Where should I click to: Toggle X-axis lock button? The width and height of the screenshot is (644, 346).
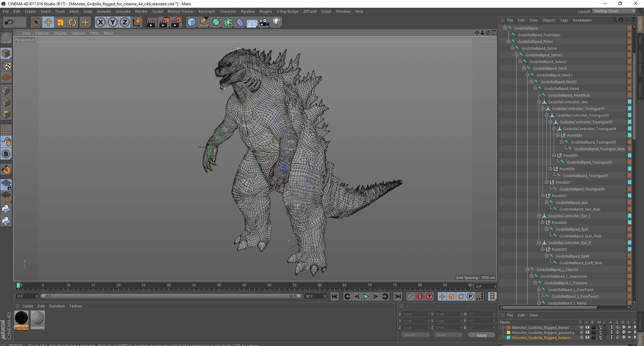tap(100, 22)
